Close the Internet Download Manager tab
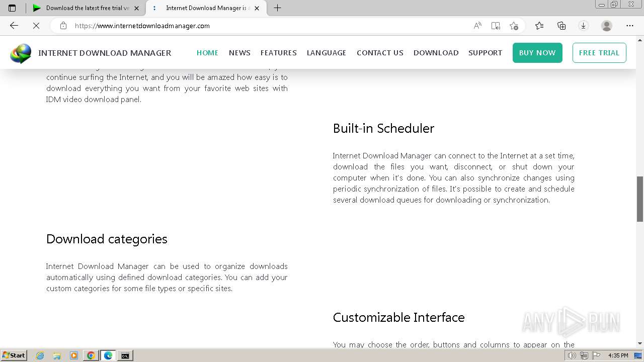Image resolution: width=644 pixels, height=362 pixels. pyautogui.click(x=257, y=8)
